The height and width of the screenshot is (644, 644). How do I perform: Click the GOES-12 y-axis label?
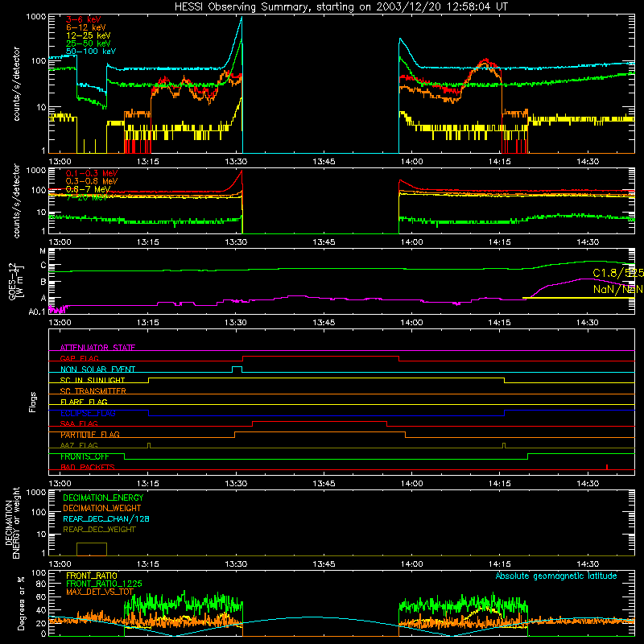(15, 282)
